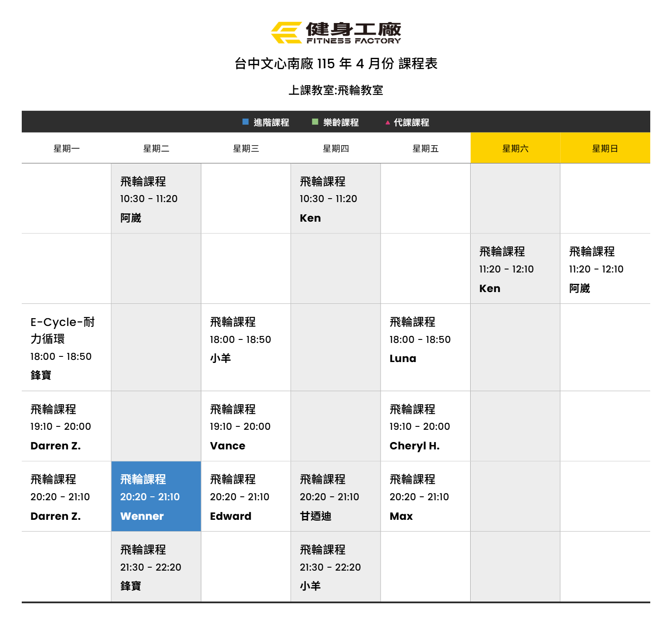Image resolution: width=672 pixels, height=625 pixels.
Task: Open Friday 19:10 class by Cheryl H.
Action: 425,426
